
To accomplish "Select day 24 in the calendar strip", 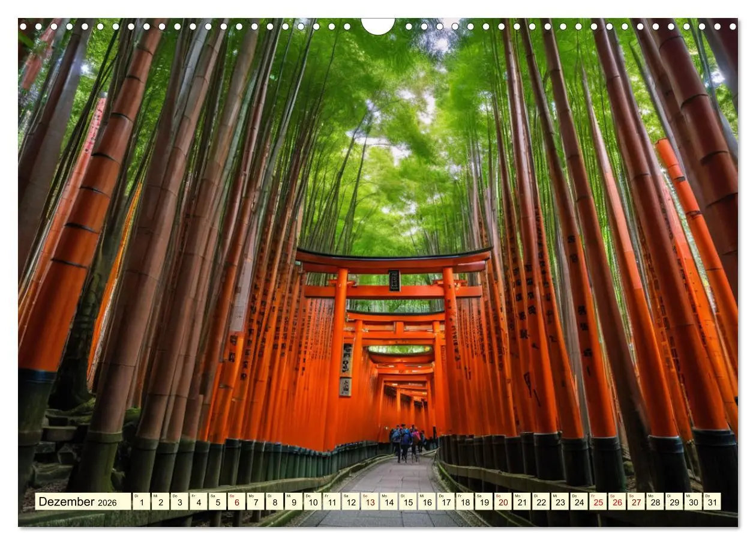I will pyautogui.click(x=578, y=501).
